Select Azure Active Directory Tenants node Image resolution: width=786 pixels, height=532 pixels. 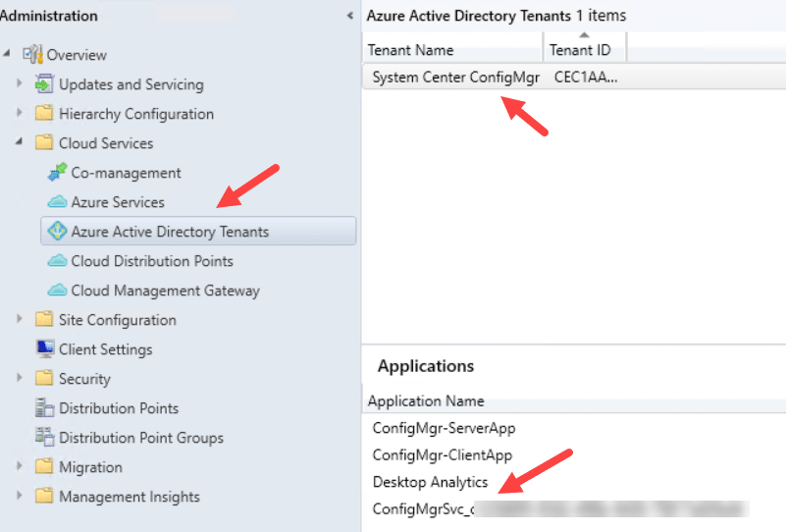click(x=198, y=231)
